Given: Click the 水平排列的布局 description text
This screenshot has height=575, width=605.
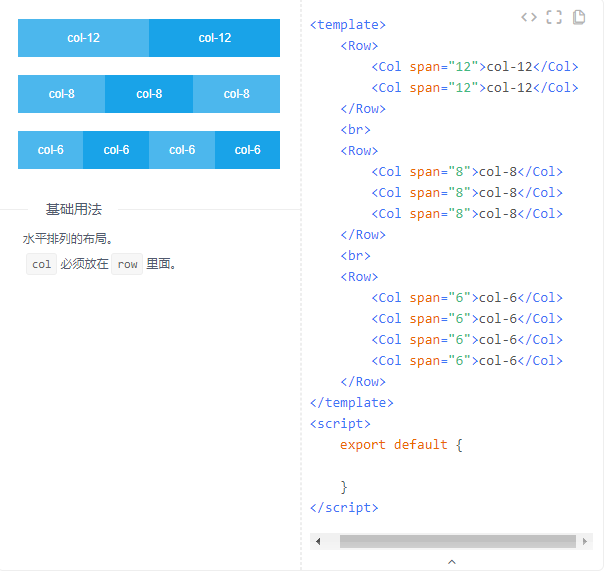Looking at the screenshot, I should tap(68, 238).
